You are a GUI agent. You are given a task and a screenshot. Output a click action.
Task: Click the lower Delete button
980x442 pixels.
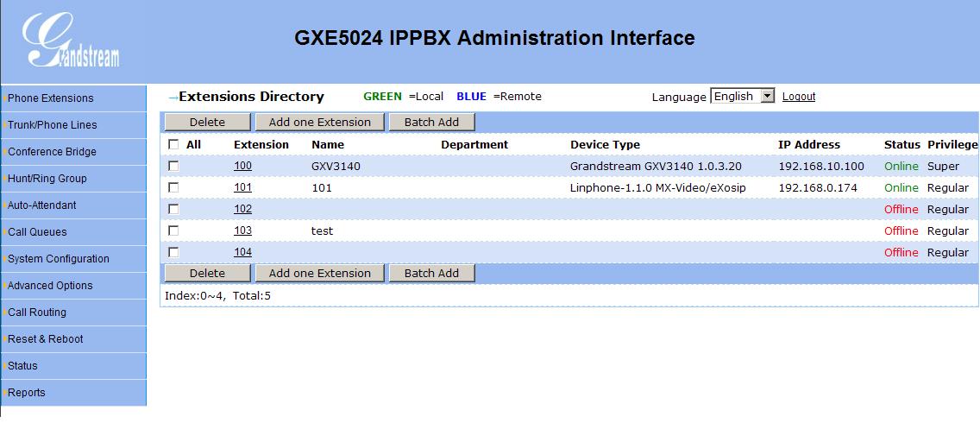(x=208, y=273)
